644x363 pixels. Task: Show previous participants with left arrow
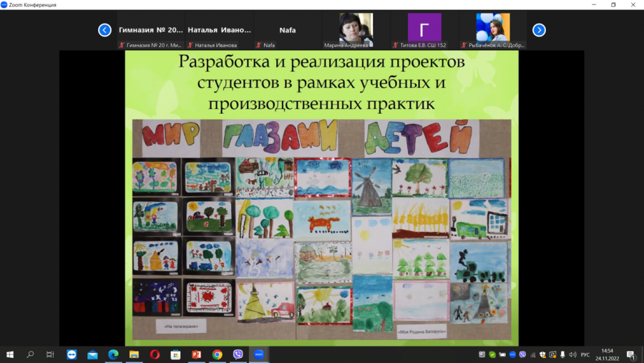click(x=104, y=30)
